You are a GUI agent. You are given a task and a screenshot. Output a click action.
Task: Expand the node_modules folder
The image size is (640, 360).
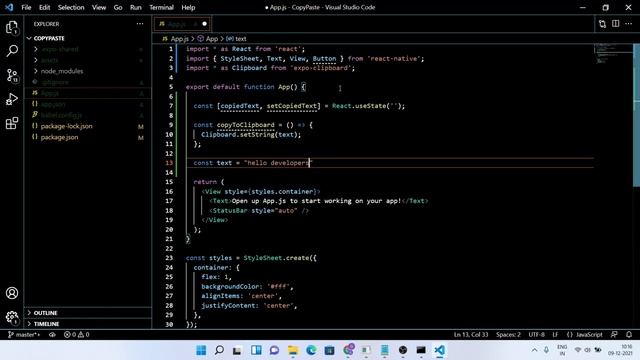click(x=87, y=71)
